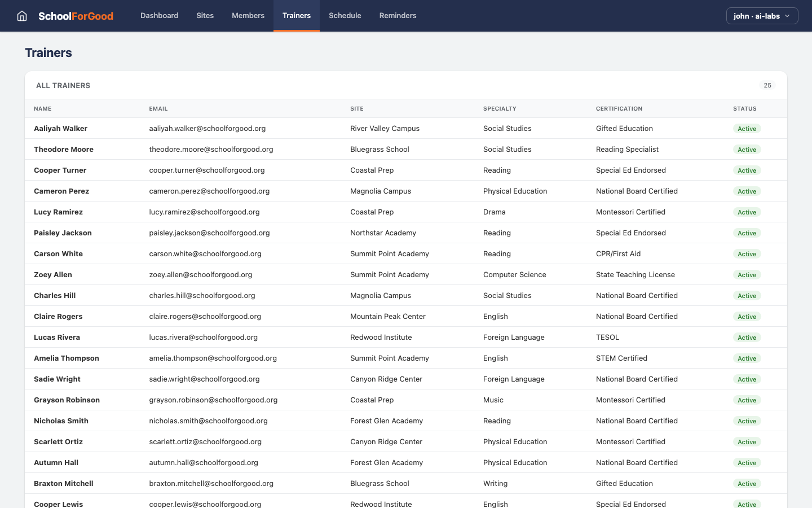The width and height of the screenshot is (812, 508).
Task: Navigate to Members
Action: point(248,16)
